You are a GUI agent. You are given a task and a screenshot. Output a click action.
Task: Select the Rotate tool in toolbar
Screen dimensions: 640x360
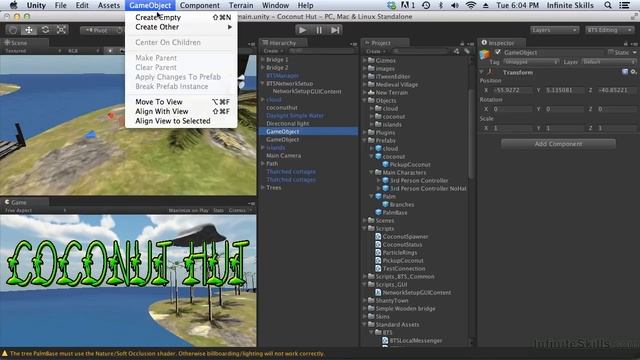[45, 30]
